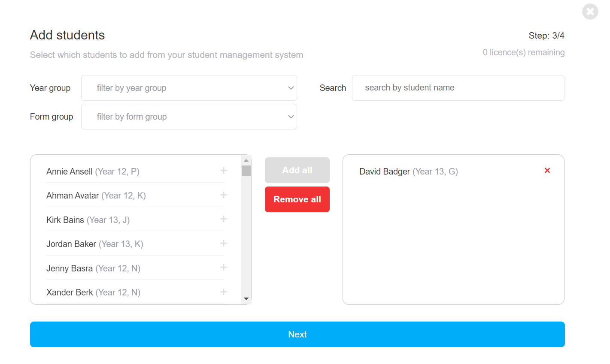Close the Add students dialog
This screenshot has height=364, width=610.
590,12
